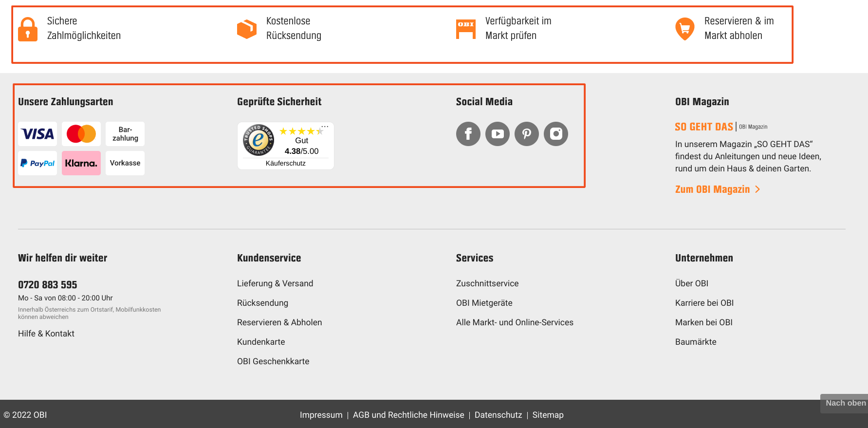Click the Mastercard payment icon
The width and height of the screenshot is (868, 428).
(x=81, y=134)
